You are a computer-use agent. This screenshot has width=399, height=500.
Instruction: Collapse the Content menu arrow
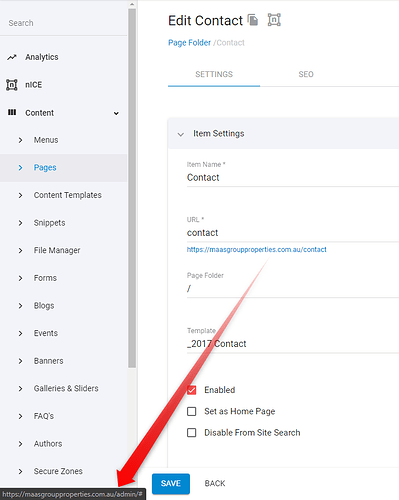(116, 113)
